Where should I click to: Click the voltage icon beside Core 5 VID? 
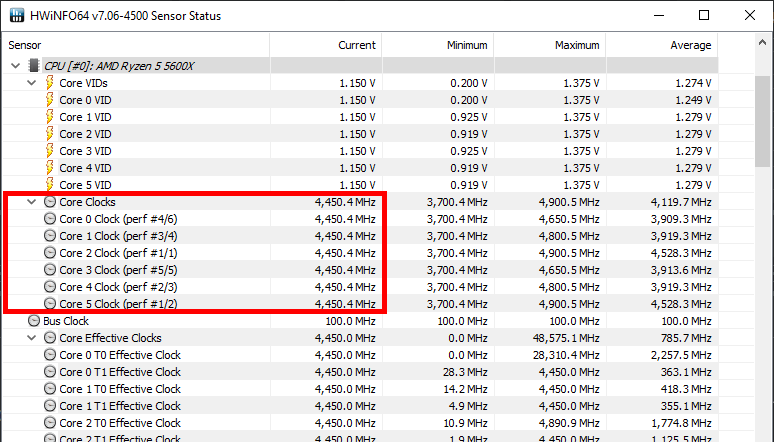pos(49,184)
